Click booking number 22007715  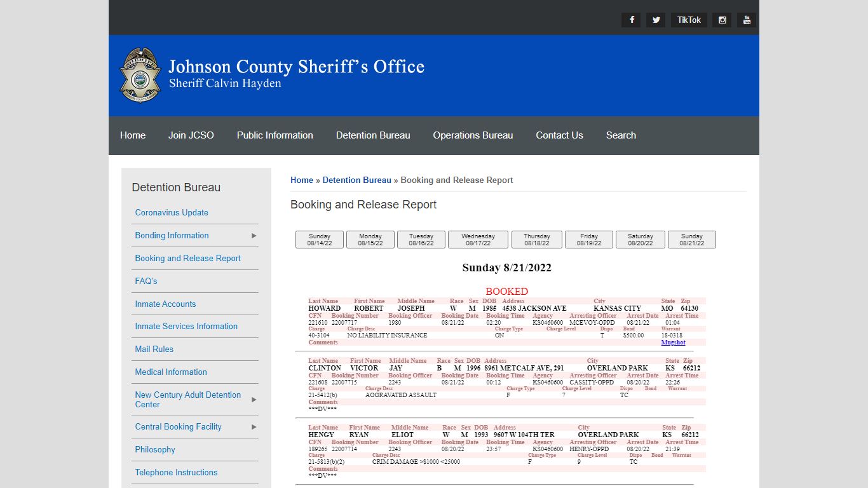[x=344, y=383]
